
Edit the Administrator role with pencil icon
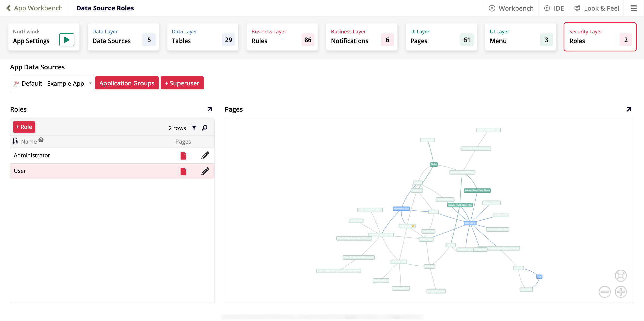click(205, 156)
